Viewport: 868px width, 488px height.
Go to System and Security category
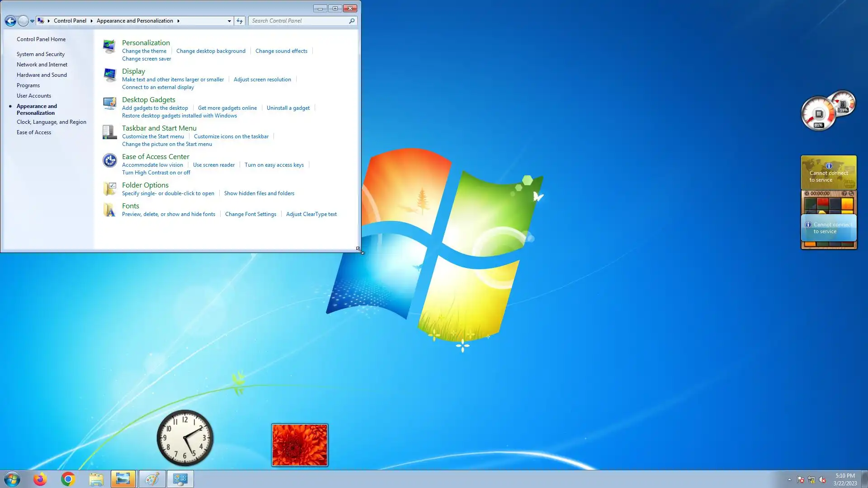[40, 54]
